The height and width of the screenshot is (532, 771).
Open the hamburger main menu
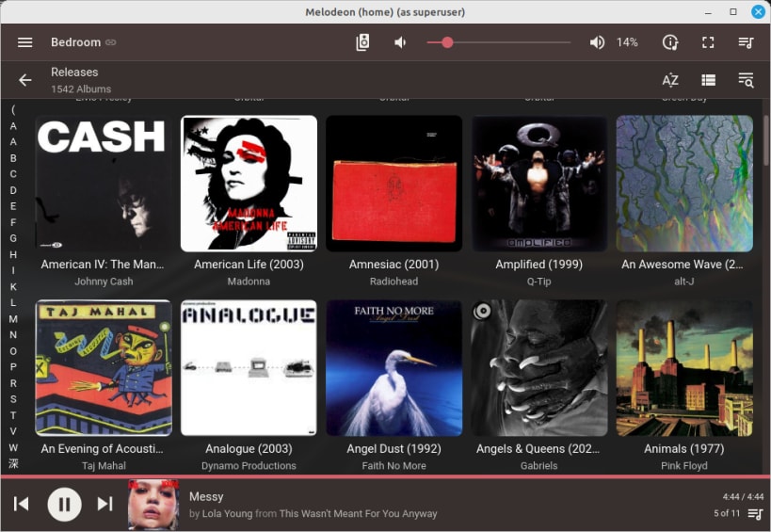(x=25, y=42)
